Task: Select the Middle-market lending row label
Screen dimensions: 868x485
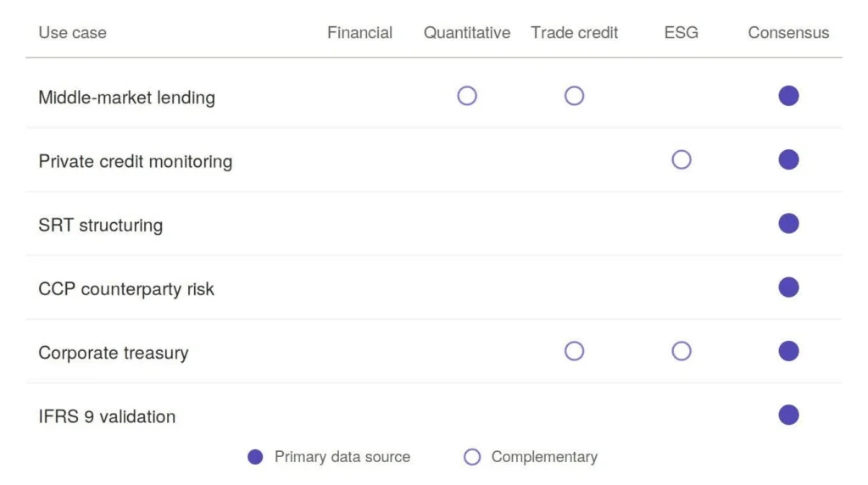Action: (x=127, y=98)
